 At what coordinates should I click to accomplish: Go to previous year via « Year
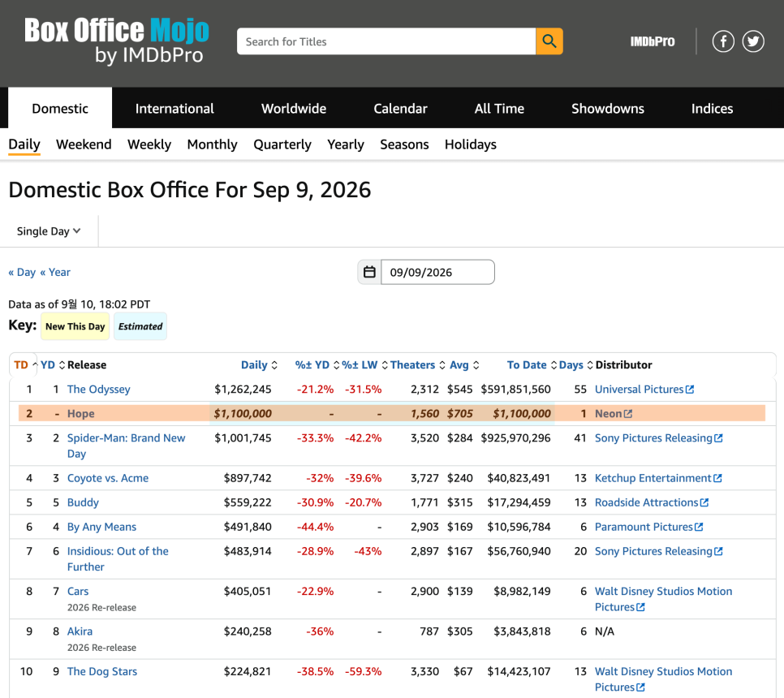[x=55, y=273]
